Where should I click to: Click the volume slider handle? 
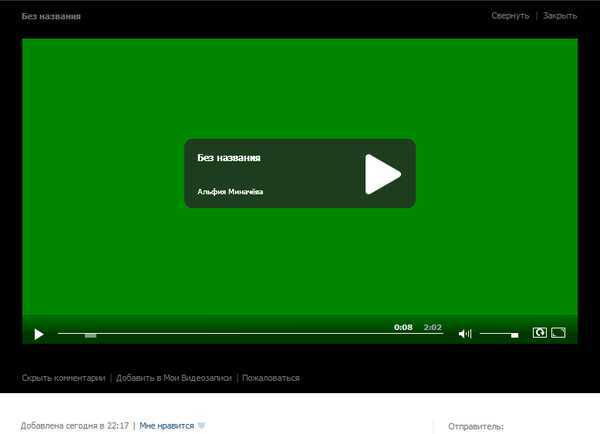pyautogui.click(x=515, y=335)
